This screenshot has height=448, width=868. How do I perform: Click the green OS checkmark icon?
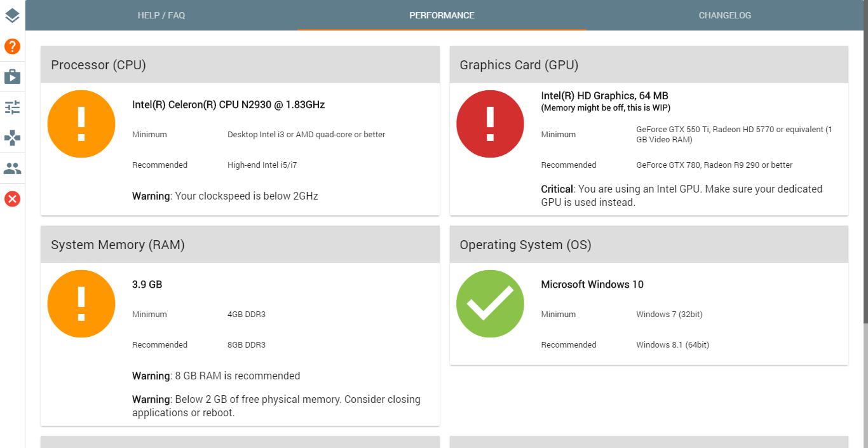coord(490,304)
